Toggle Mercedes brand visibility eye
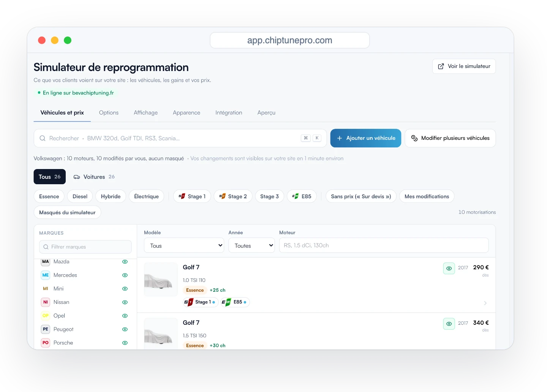 click(125, 275)
